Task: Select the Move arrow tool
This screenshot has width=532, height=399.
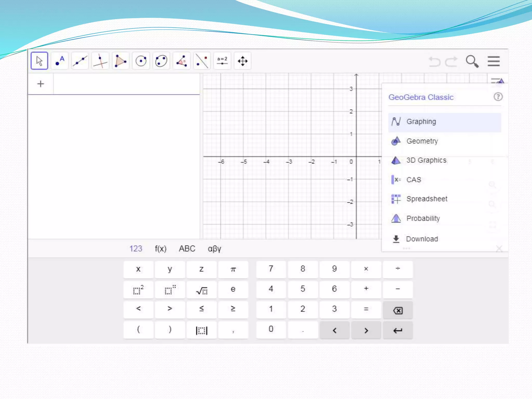Action: pos(39,61)
